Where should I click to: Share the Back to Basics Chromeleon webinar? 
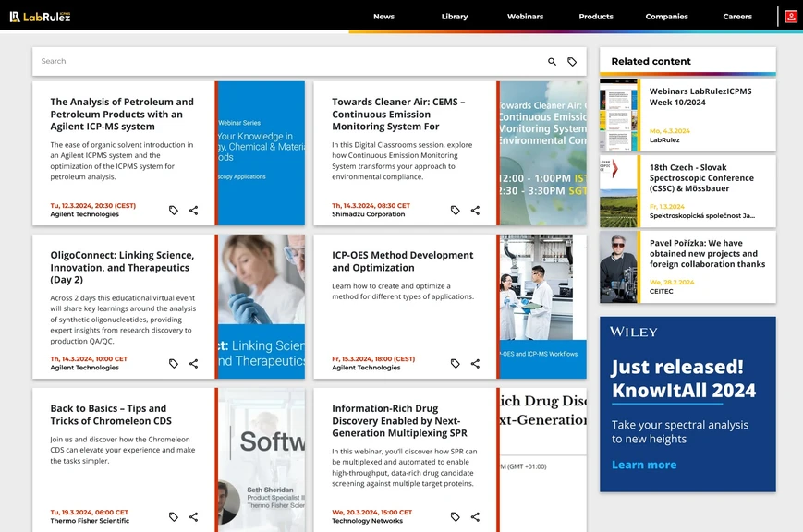tap(193, 516)
